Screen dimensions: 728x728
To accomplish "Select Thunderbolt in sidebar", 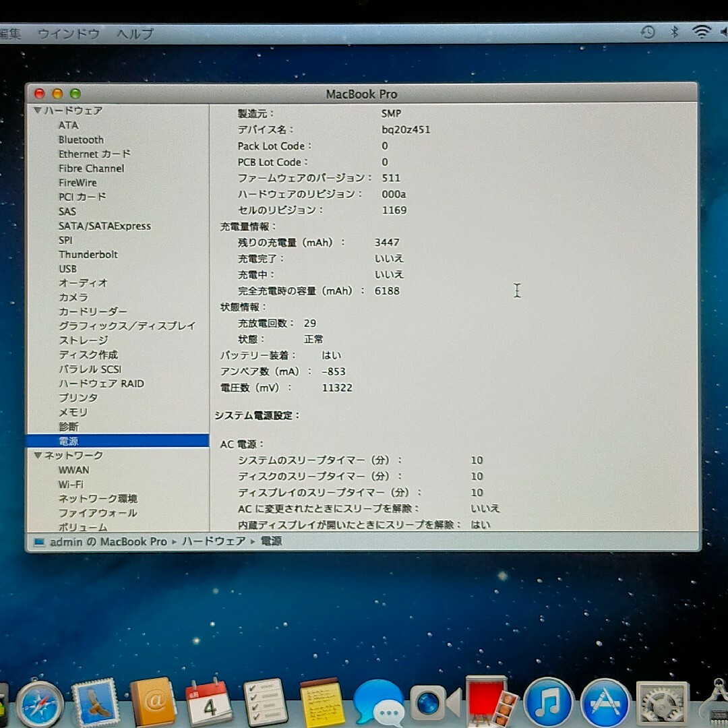I will [x=88, y=254].
